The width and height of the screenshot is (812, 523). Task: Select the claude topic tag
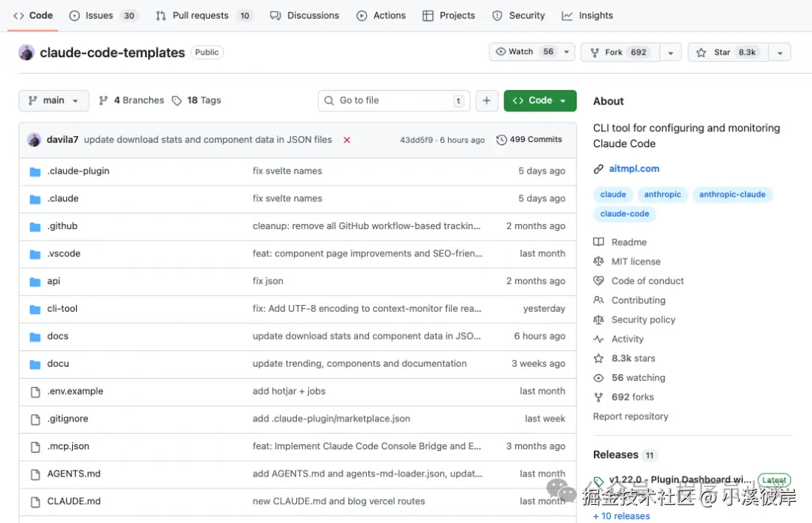pos(614,194)
